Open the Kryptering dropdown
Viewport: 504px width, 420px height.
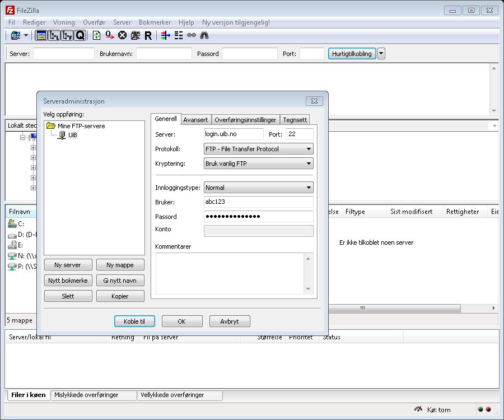258,164
